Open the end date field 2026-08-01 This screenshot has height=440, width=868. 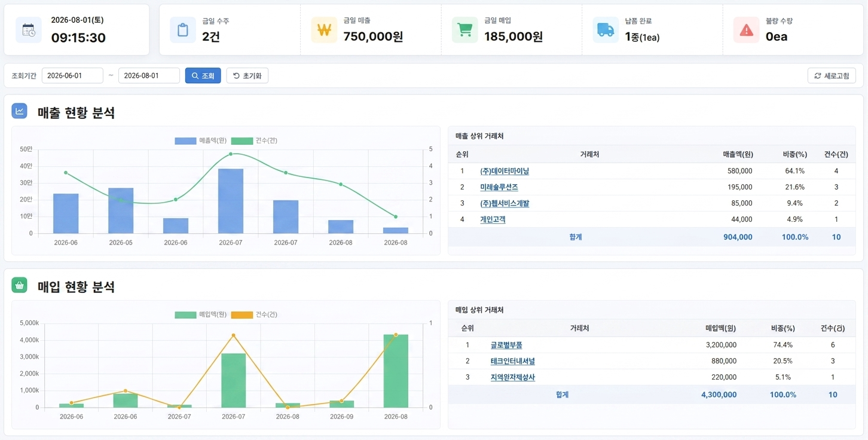coord(149,76)
